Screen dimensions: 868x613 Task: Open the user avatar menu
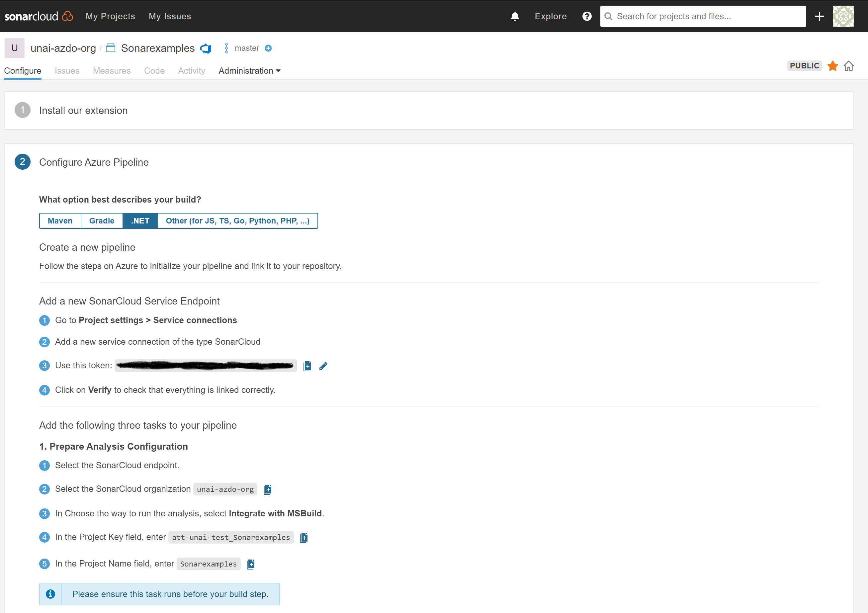click(x=843, y=16)
